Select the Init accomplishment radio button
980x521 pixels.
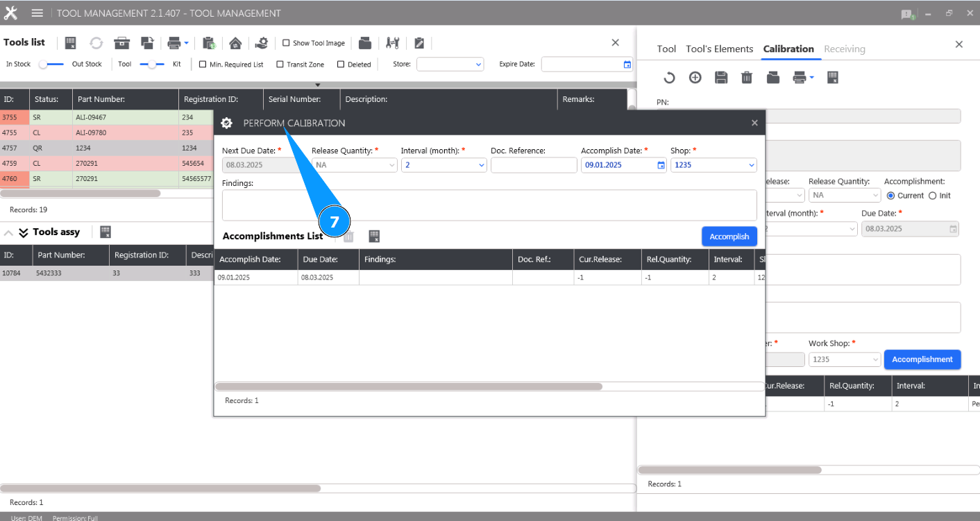[x=932, y=196]
